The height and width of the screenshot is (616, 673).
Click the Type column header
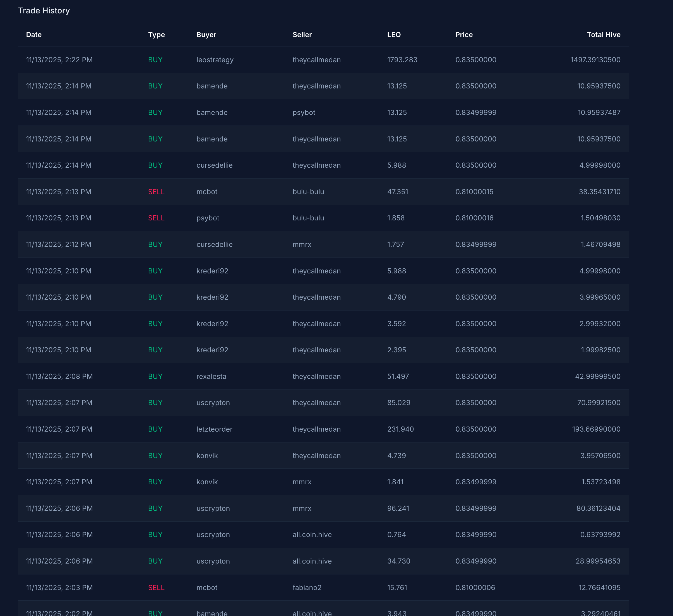coord(156,35)
